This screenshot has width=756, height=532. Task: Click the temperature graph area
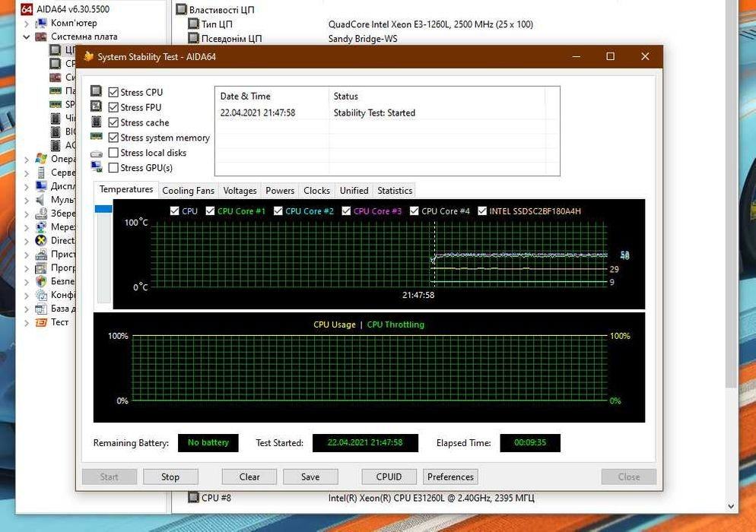click(x=379, y=254)
